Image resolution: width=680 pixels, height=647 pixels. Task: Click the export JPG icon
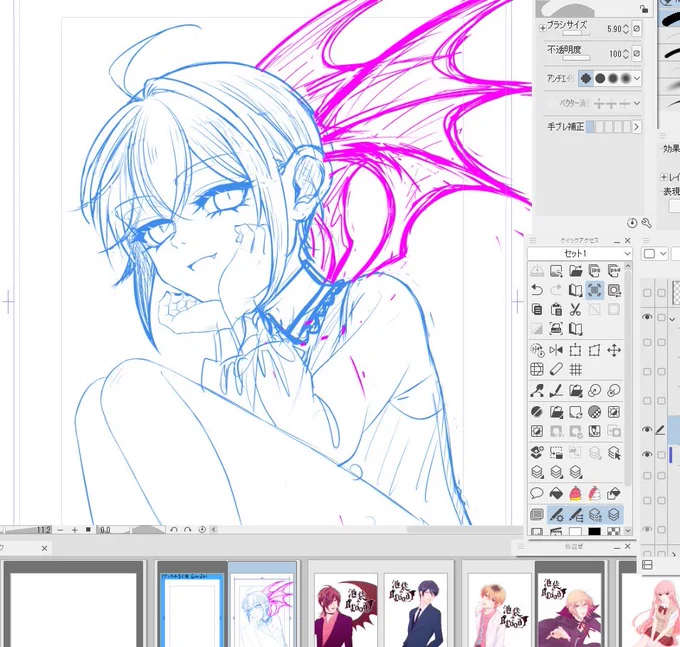(x=595, y=271)
